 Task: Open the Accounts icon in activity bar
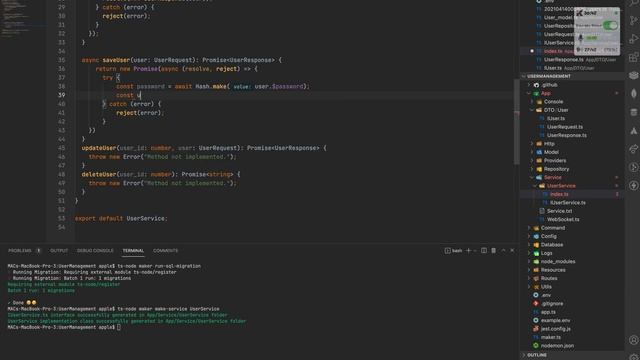click(633, 340)
